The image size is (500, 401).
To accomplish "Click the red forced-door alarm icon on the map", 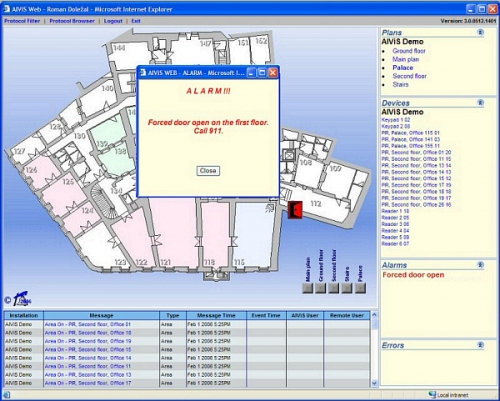I will [295, 210].
